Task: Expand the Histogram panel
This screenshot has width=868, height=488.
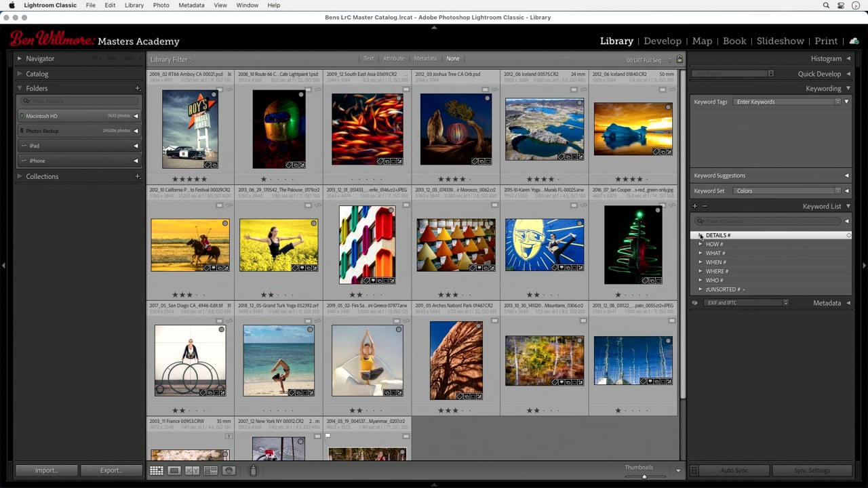Action: tap(848, 59)
